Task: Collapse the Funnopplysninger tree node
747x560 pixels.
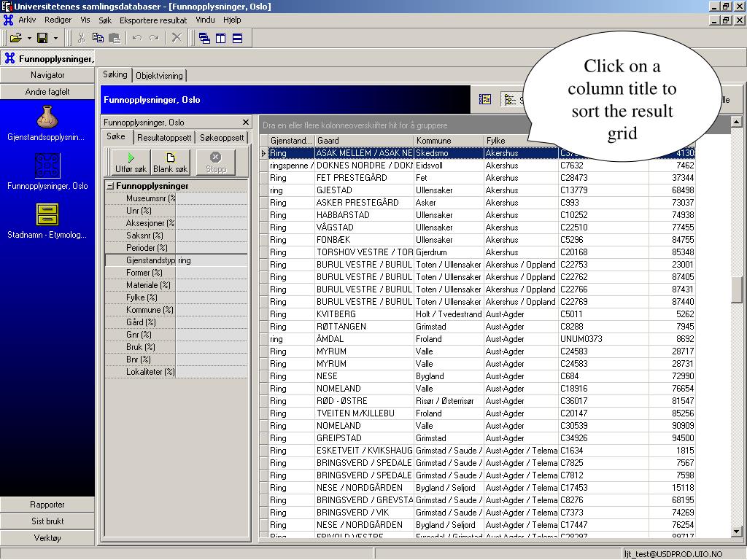Action: pos(110,186)
